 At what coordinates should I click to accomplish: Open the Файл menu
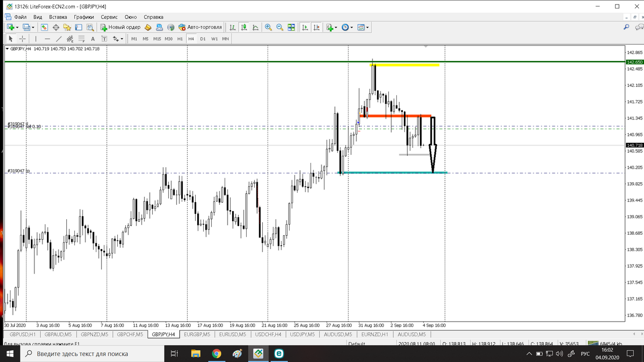[20, 17]
